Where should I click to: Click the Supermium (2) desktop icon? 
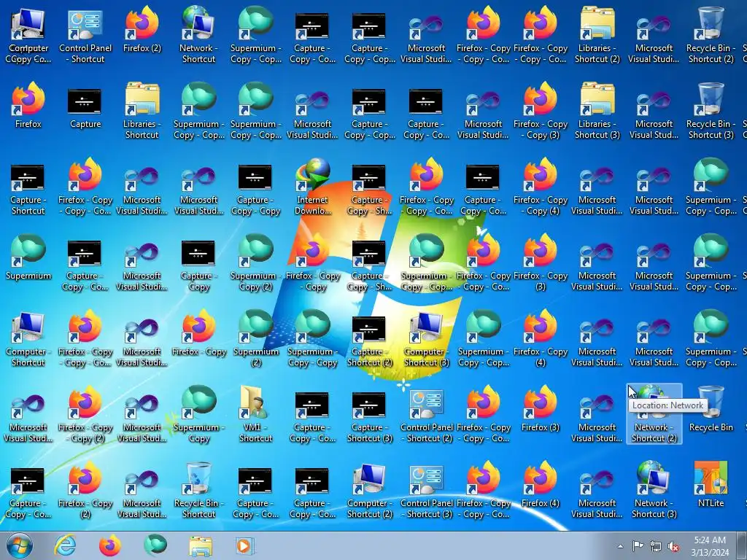click(255, 338)
